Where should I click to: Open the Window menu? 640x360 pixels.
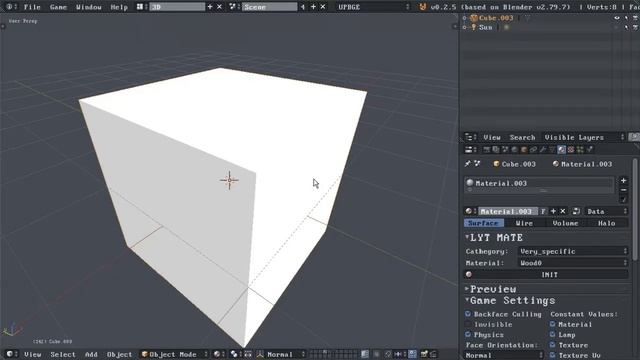click(89, 7)
